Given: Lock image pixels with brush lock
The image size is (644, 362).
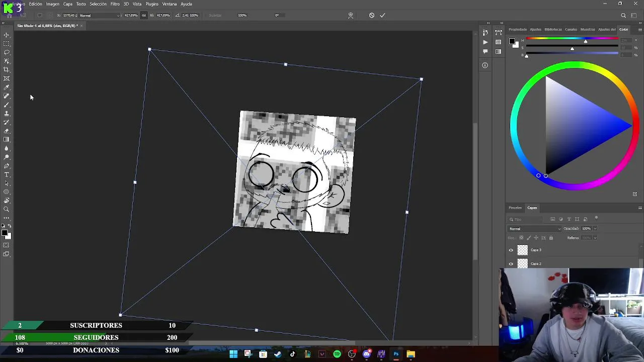Looking at the screenshot, I should pyautogui.click(x=528, y=238).
